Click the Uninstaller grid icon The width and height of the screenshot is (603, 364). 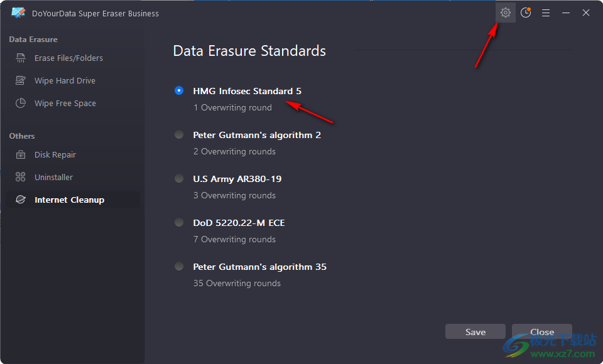pos(20,177)
